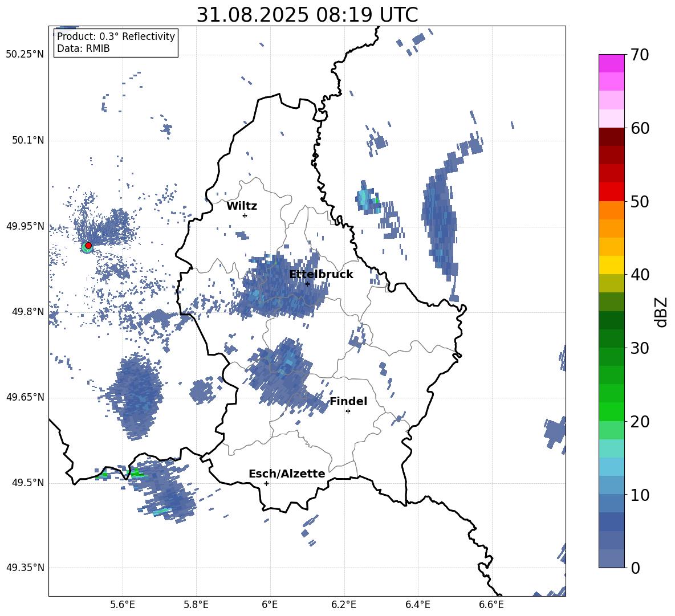Click the 50 value on colorbar

click(x=639, y=201)
